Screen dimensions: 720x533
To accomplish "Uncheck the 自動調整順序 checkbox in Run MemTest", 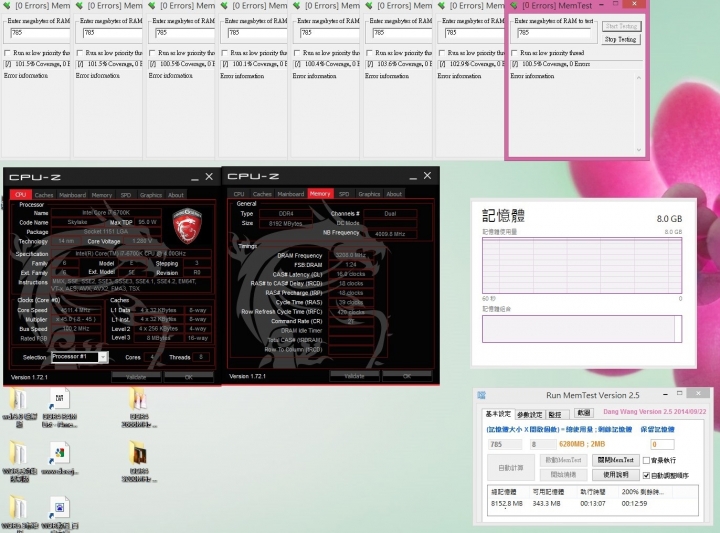I will pos(646,475).
